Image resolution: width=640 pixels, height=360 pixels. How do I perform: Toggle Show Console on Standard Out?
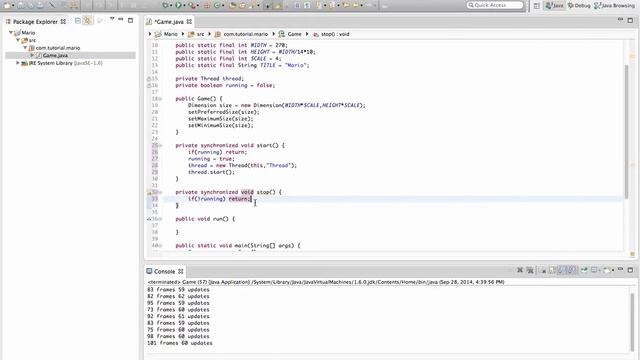click(561, 270)
